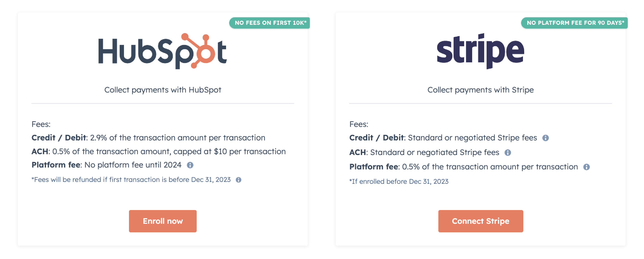
Task: Click the "No platform fee until 2024" text
Action: [133, 165]
